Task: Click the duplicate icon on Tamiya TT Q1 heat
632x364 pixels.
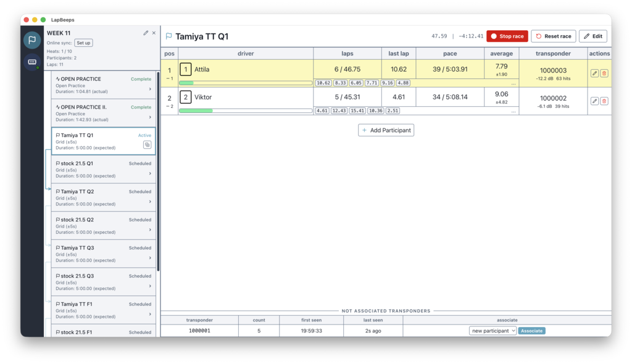Action: click(x=147, y=145)
